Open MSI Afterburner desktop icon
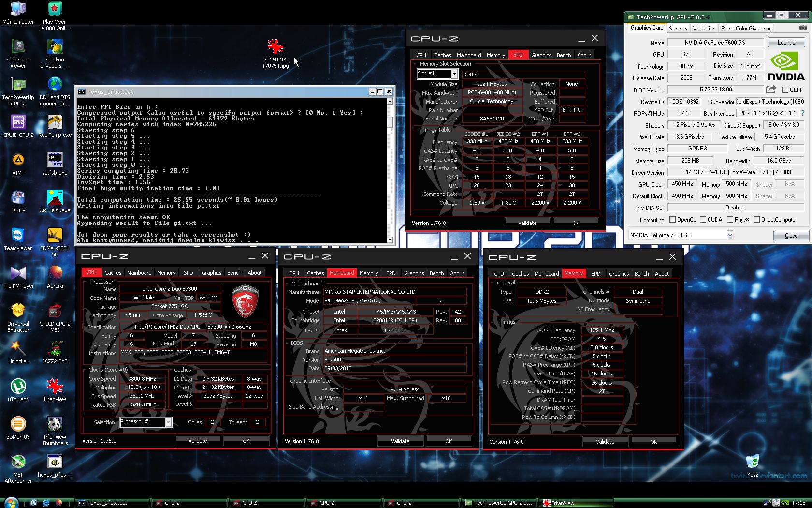Image resolution: width=812 pixels, height=508 pixels. tap(18, 468)
